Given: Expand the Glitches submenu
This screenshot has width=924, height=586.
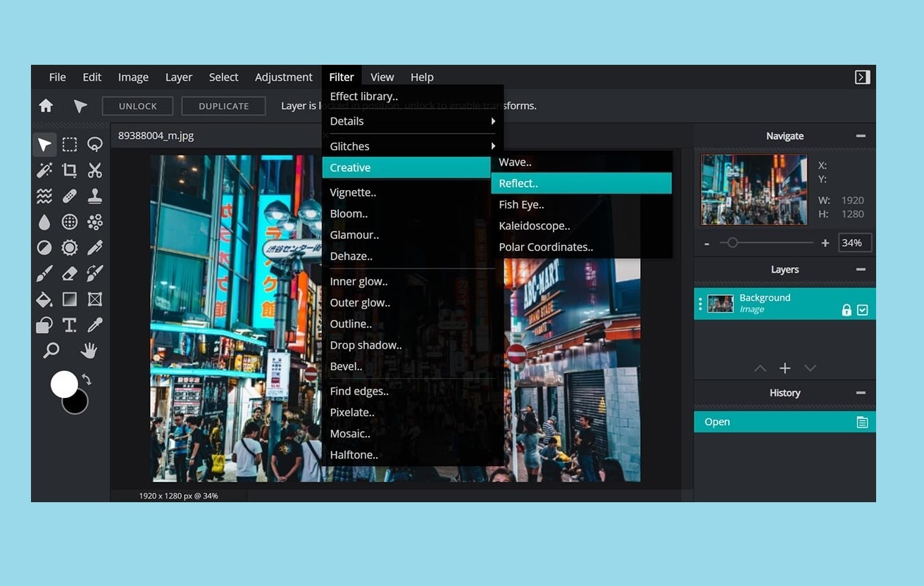Looking at the screenshot, I should tap(413, 146).
